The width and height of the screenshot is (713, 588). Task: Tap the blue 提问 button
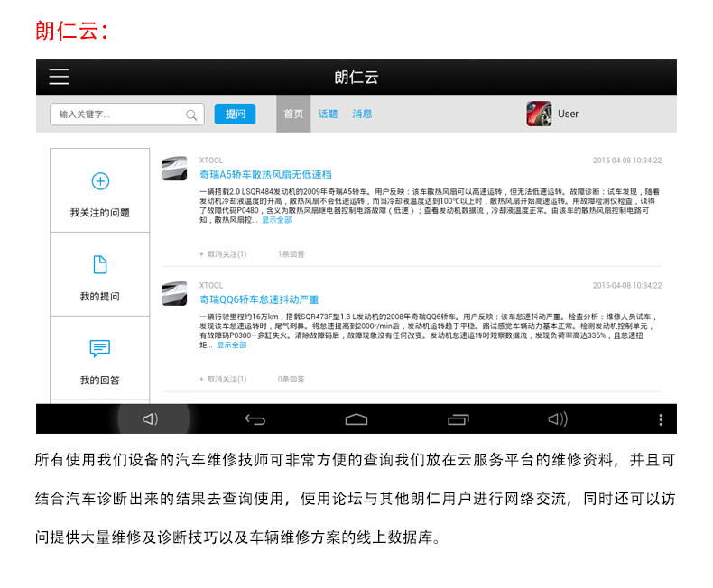click(x=235, y=114)
